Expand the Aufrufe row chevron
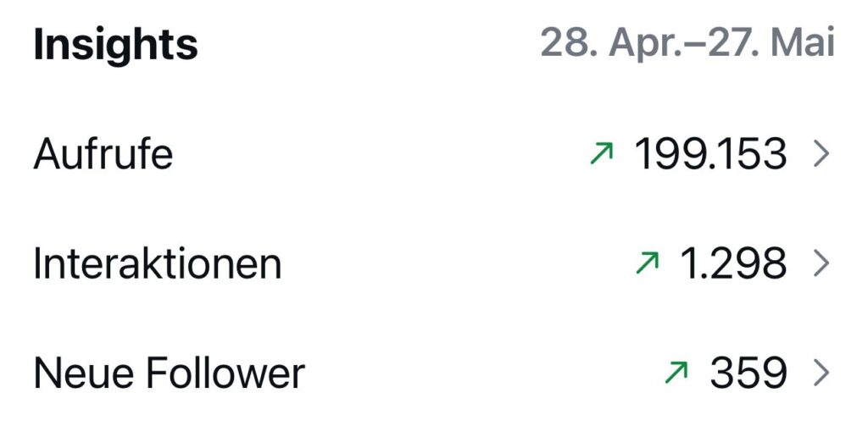Screen dimensions: 868x437 point(821,154)
